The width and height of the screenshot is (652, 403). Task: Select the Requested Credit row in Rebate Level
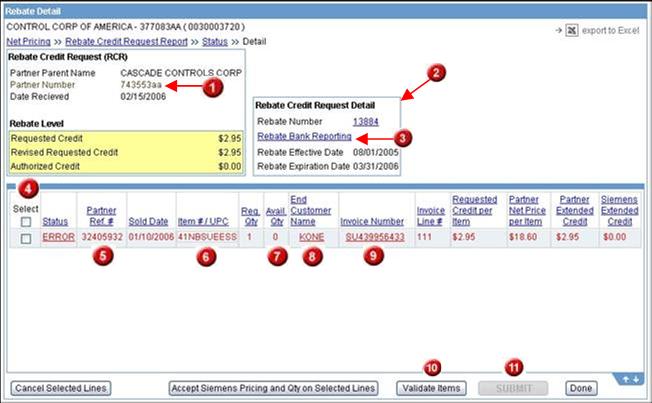pyautogui.click(x=126, y=138)
